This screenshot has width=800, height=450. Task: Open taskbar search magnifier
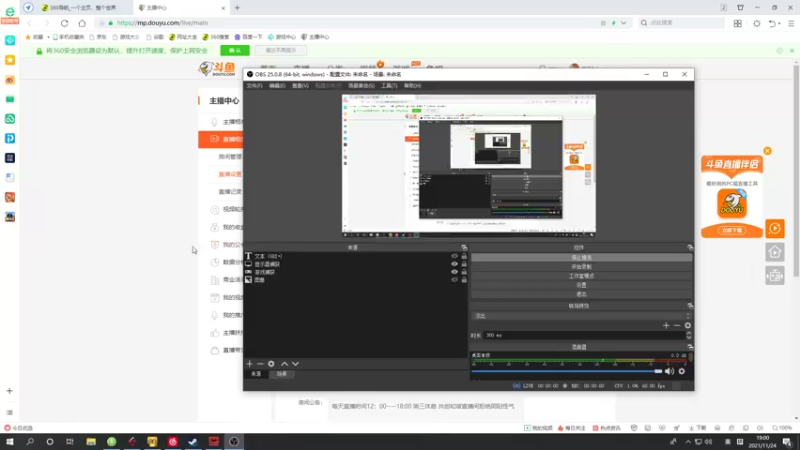click(30, 442)
